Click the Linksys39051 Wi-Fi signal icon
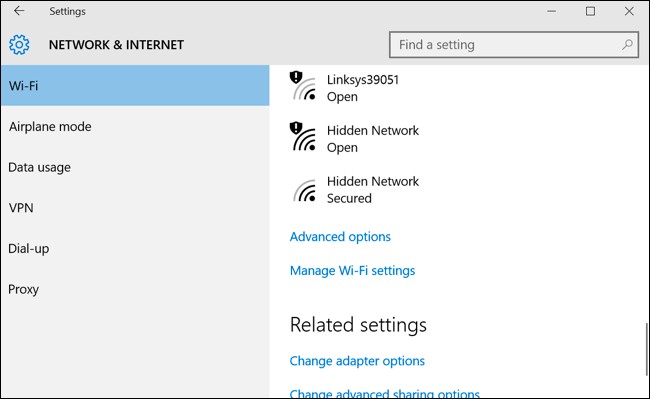 click(x=303, y=87)
